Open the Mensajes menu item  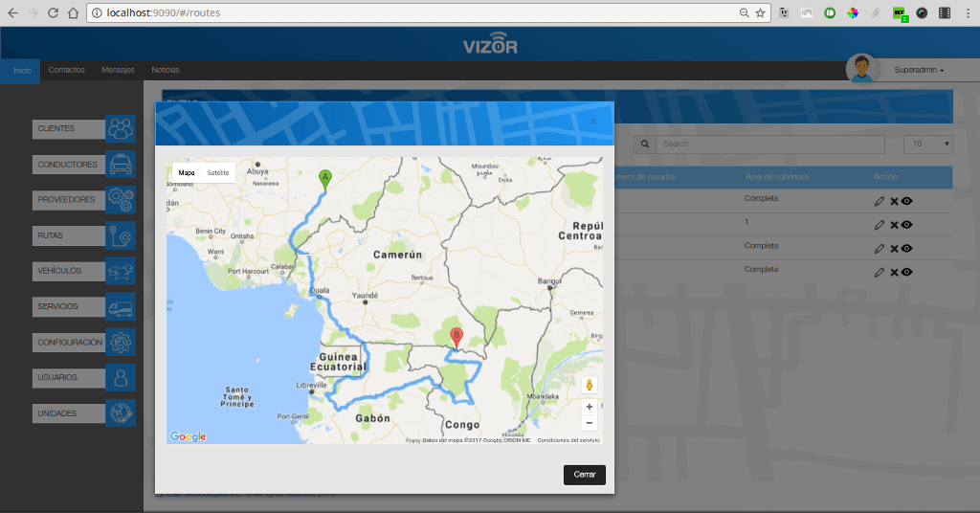pyautogui.click(x=118, y=70)
